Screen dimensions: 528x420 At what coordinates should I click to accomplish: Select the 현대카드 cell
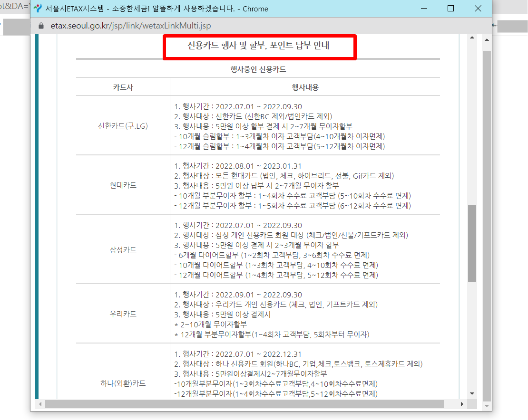click(123, 185)
